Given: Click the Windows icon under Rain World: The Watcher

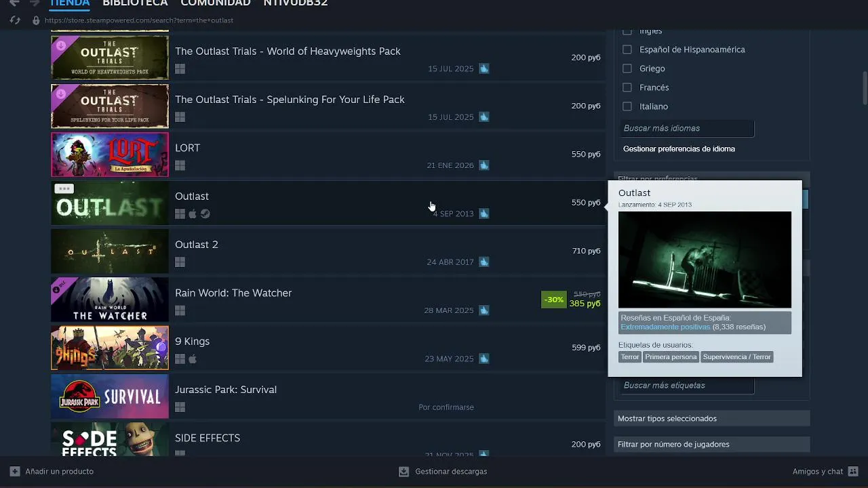Looking at the screenshot, I should pos(180,310).
